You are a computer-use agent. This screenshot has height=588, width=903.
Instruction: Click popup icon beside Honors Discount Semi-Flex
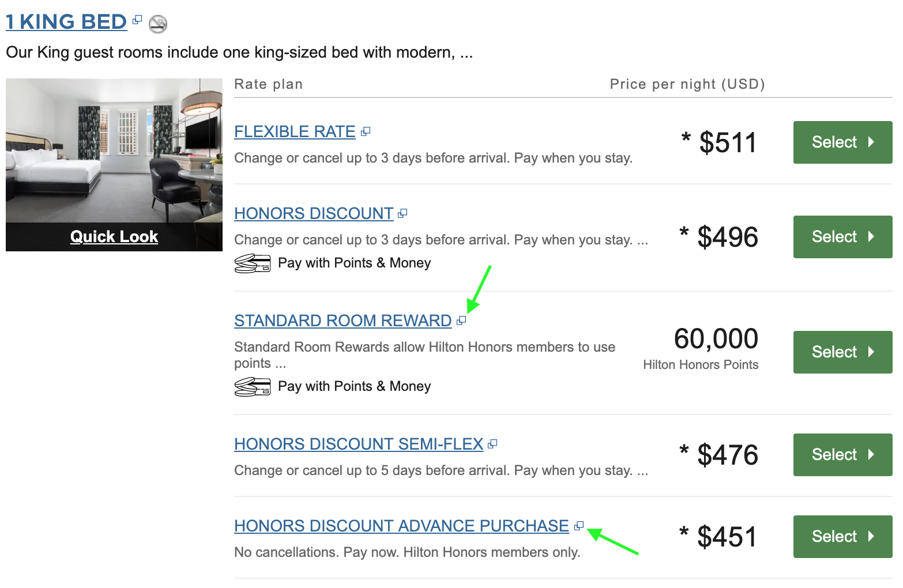pyautogui.click(x=492, y=444)
